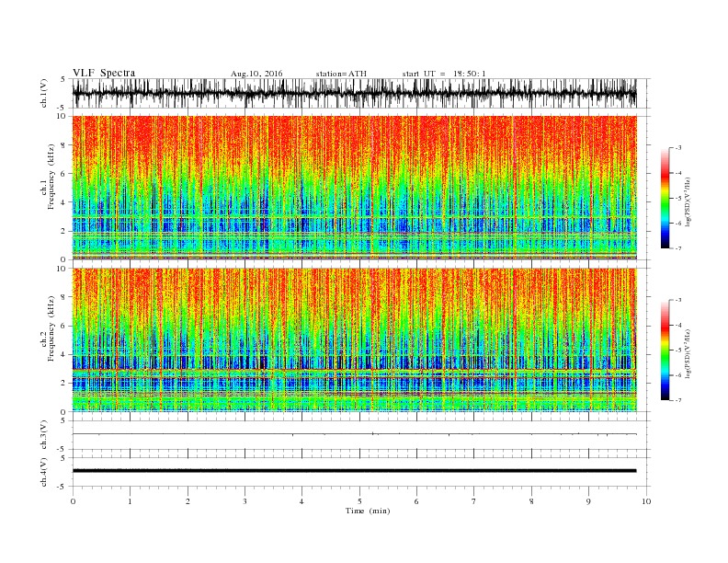Click the '10' tick on the time axis
Screen dimensions: 728x563
click(646, 501)
